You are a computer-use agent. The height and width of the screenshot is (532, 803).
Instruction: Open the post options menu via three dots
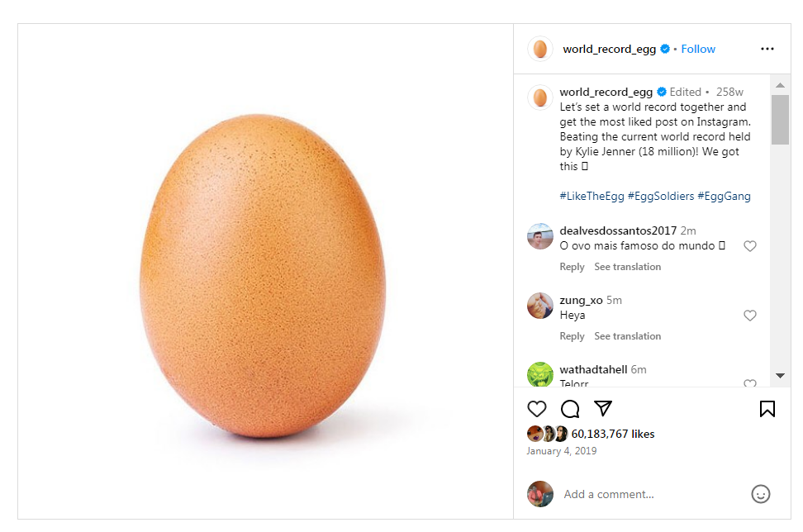767,49
